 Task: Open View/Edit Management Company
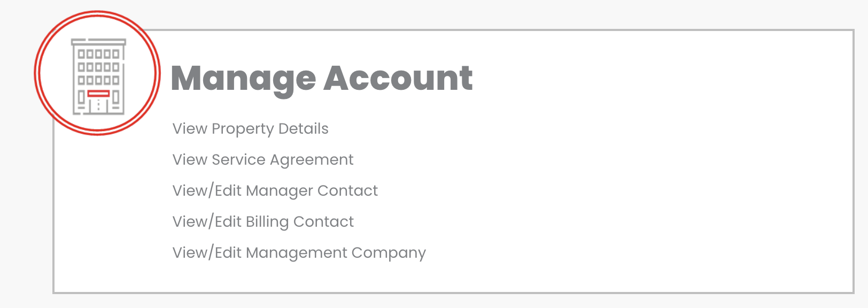[x=299, y=253]
